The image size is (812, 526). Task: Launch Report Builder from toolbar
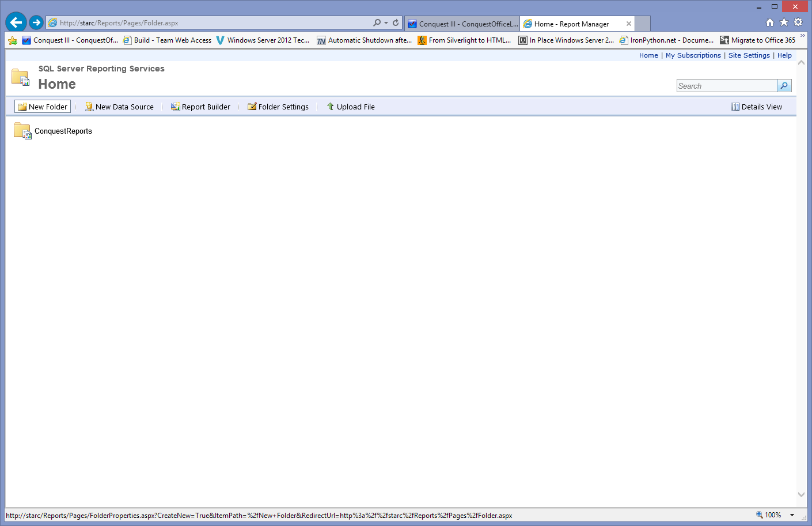click(x=200, y=107)
